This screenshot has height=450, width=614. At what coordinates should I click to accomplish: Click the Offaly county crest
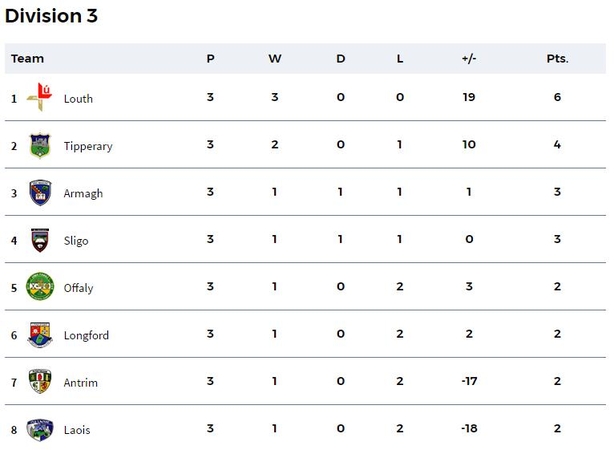point(40,287)
